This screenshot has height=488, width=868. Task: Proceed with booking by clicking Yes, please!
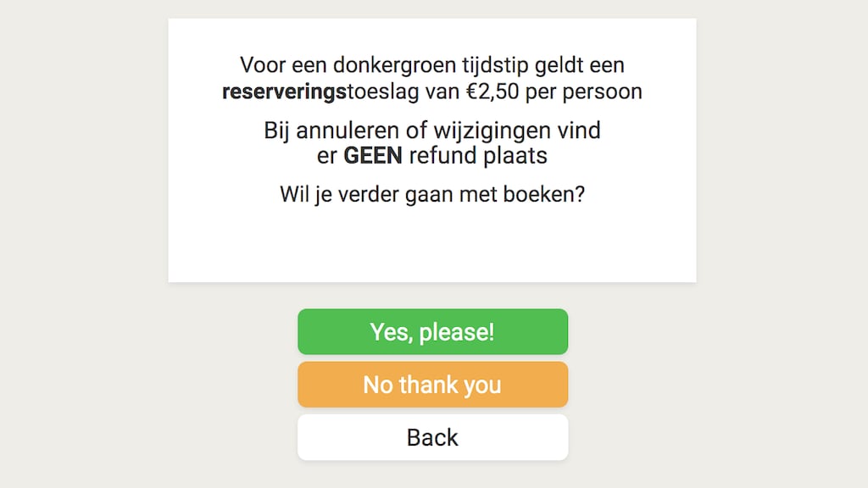pos(432,331)
